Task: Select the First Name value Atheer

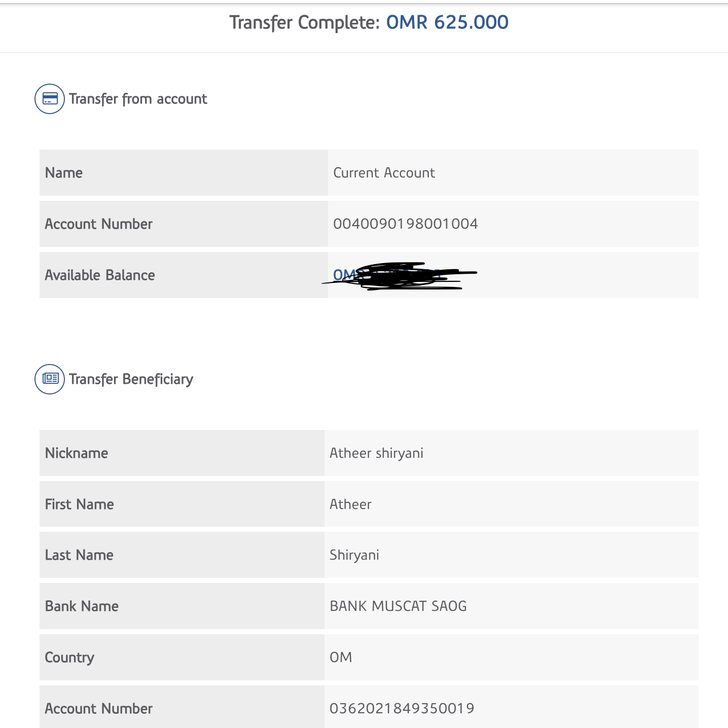Action: (x=350, y=504)
